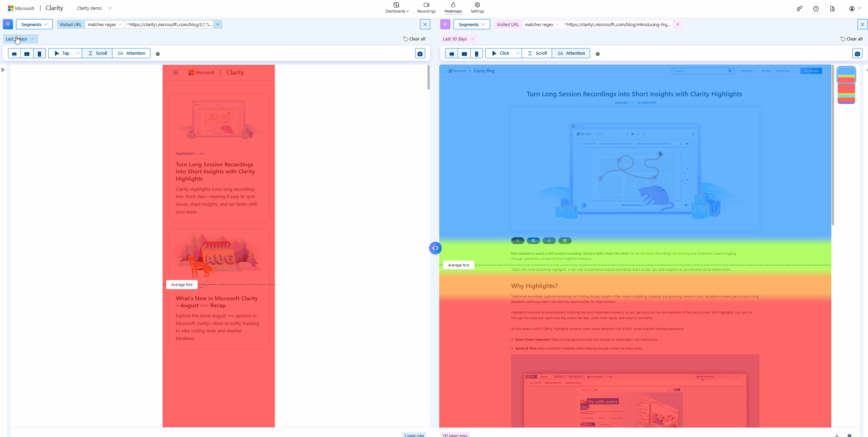
Task: Open the 'Last 30 days' date dropdown
Action: click(458, 39)
